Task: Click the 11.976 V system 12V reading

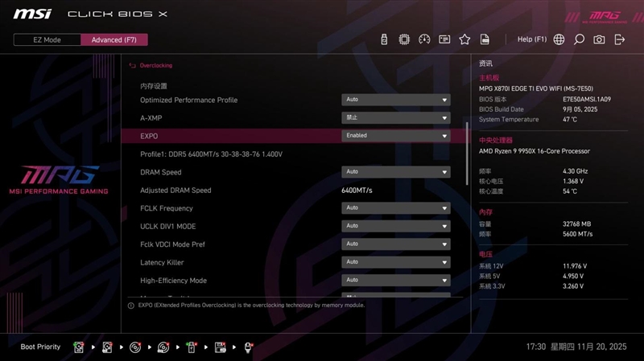Action: [575, 266]
